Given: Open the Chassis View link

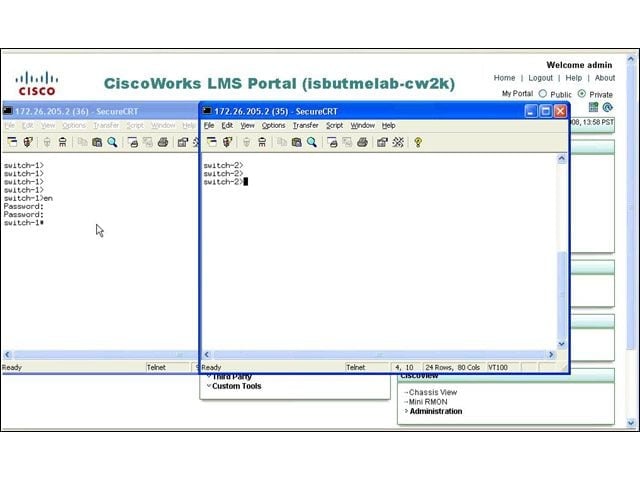Looking at the screenshot, I should click(433, 392).
